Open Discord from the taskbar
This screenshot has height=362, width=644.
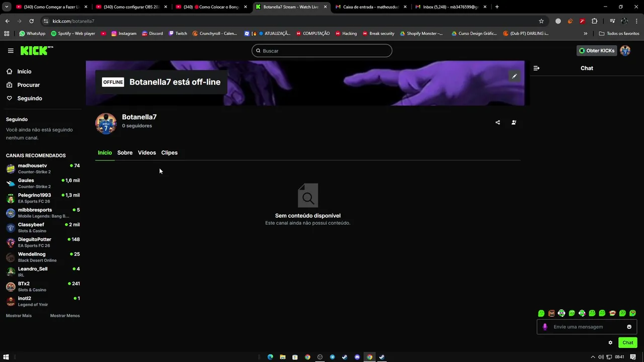pos(357,357)
